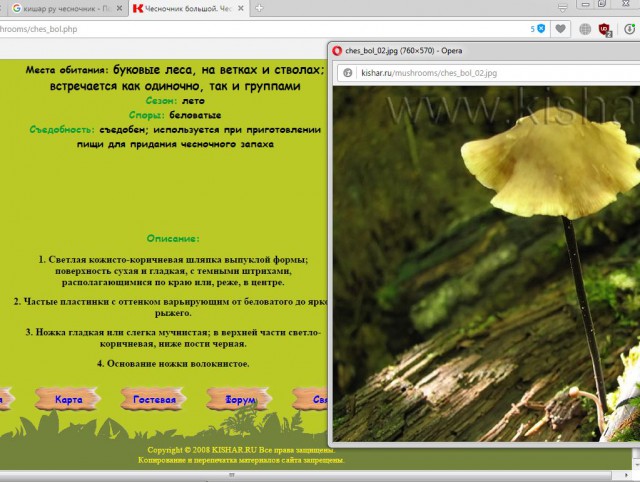Viewport: 640px width, 482px height.
Task: Restore down the main Opera window
Action: pos(602,4)
